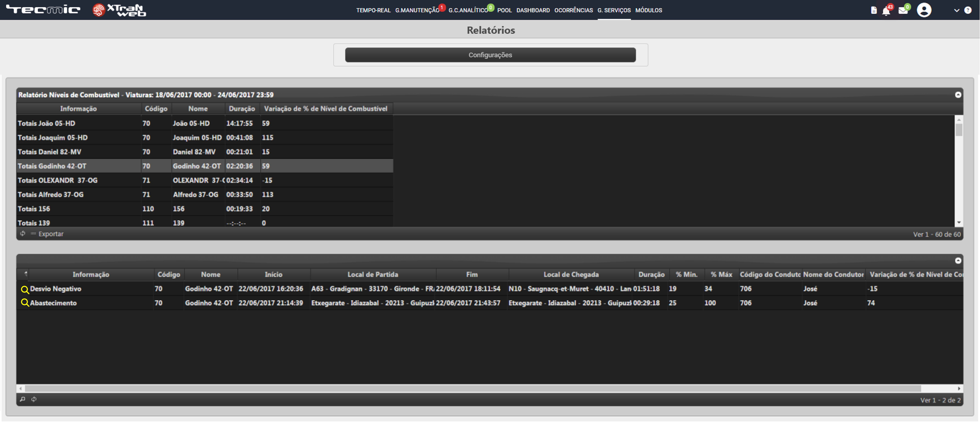Click the XTraN Web logo
Image resolution: width=980 pixels, height=422 pixels.
point(119,10)
